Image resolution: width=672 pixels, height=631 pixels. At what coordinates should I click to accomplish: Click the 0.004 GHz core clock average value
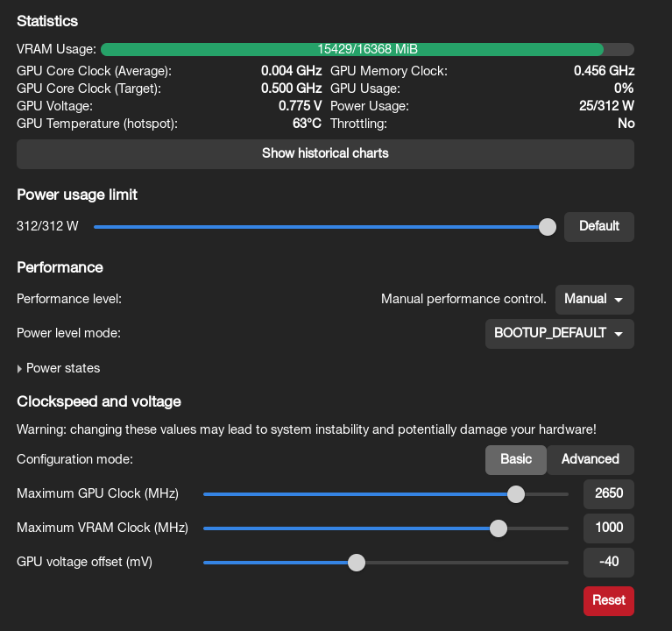point(292,71)
